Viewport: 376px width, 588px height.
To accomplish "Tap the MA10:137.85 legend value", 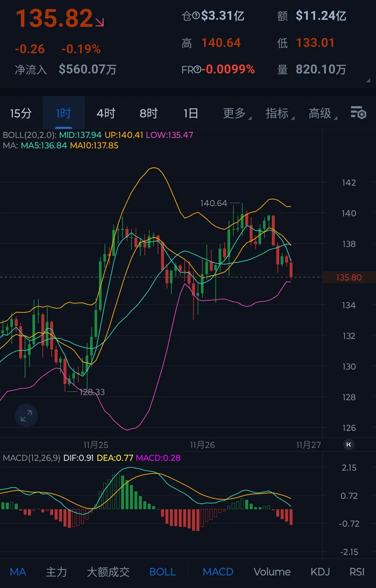I will tap(94, 146).
